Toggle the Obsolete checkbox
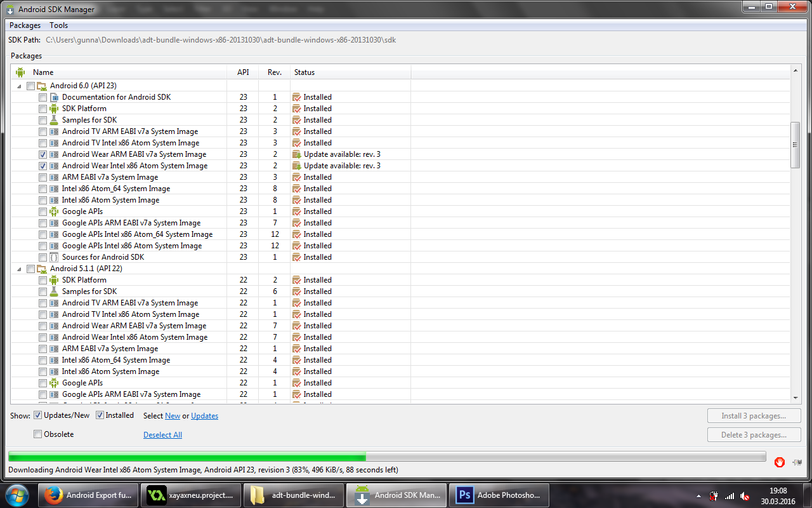Viewport: 812px width, 508px height. (x=38, y=434)
